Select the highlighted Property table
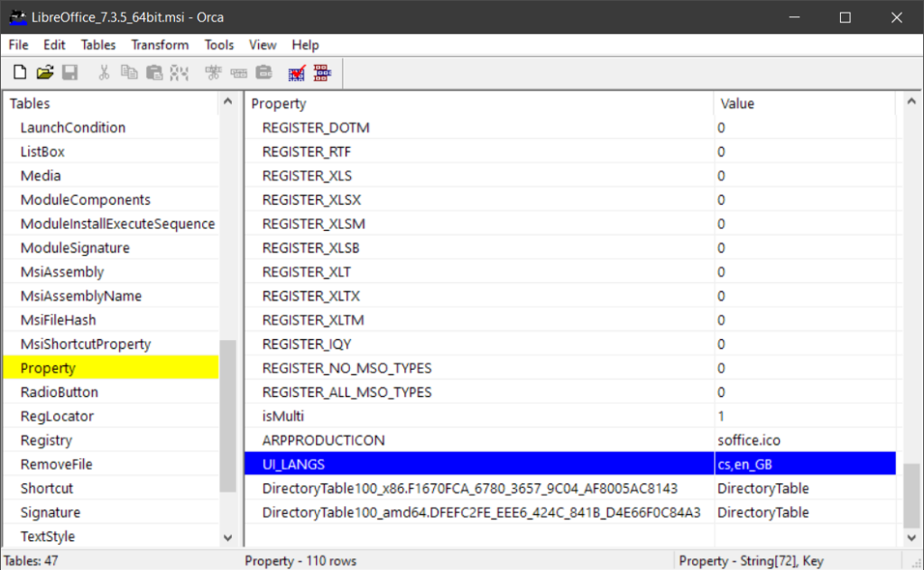This screenshot has height=570, width=924. coord(111,368)
